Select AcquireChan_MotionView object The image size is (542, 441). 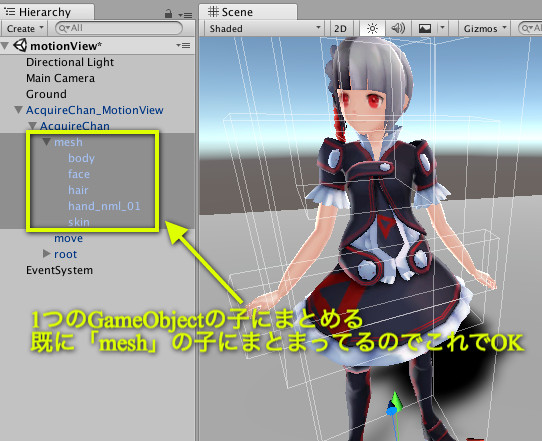point(95,110)
